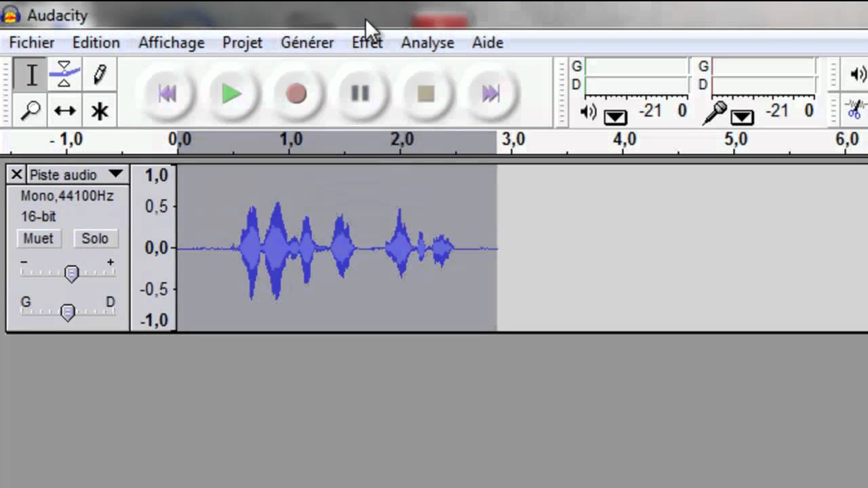868x488 pixels.
Task: Open the Effet menu
Action: (x=367, y=43)
